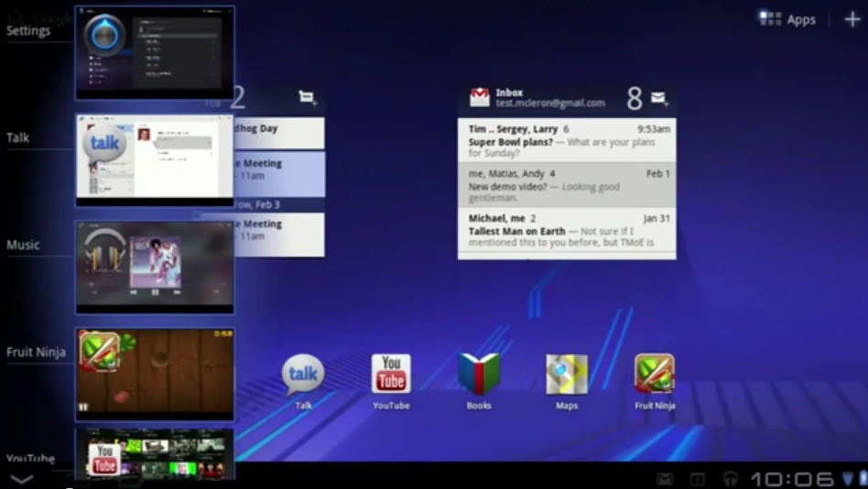Select the Talk thumbnail in recent apps
868x489 pixels.
pyautogui.click(x=155, y=160)
